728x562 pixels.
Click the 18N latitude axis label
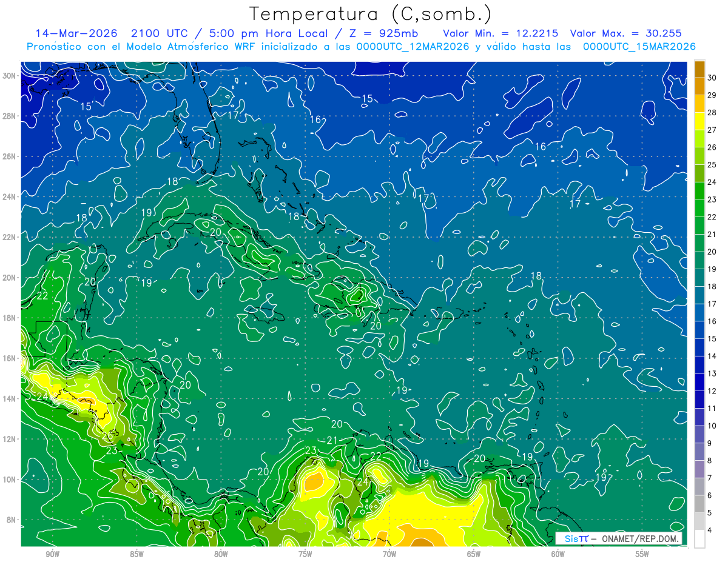tap(9, 318)
